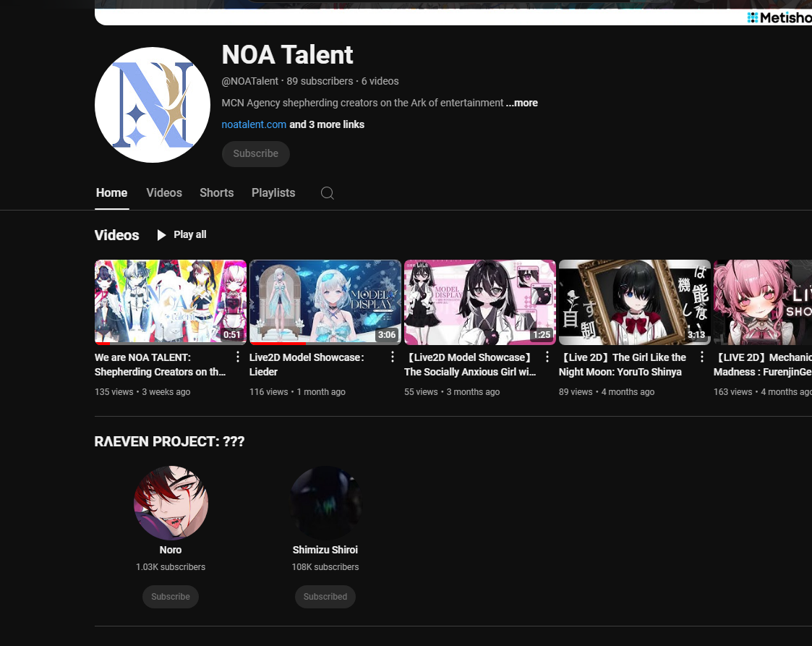Click '89 subscribers' in channel info
The width and height of the screenshot is (812, 646).
[320, 81]
